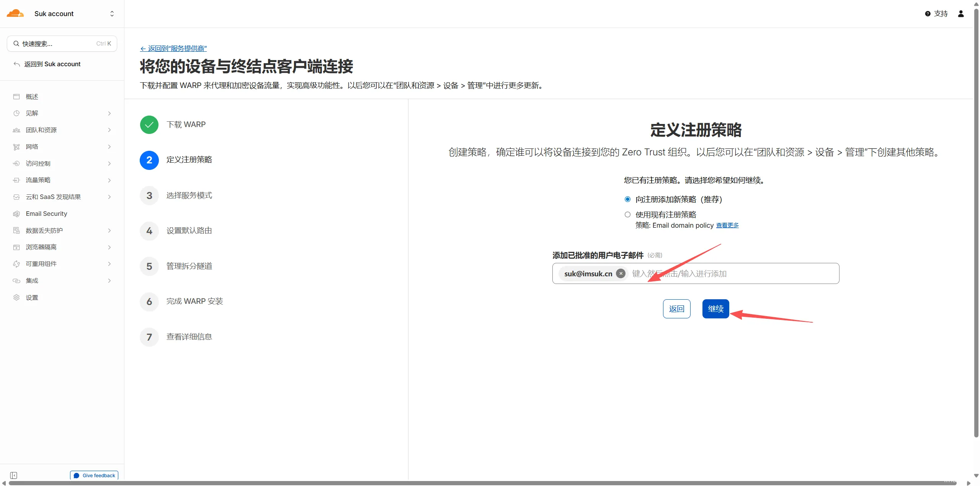The width and height of the screenshot is (980, 486).
Task: Click the Suk account name
Action: click(x=54, y=14)
